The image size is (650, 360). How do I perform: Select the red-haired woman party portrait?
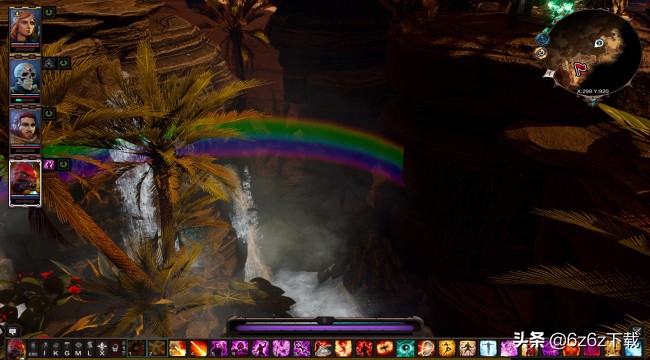click(25, 29)
